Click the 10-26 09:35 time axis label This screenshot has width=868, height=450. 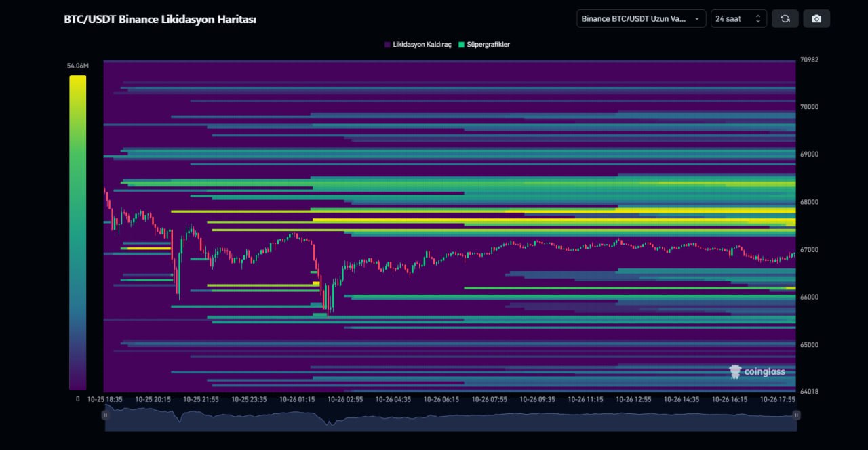pyautogui.click(x=538, y=400)
